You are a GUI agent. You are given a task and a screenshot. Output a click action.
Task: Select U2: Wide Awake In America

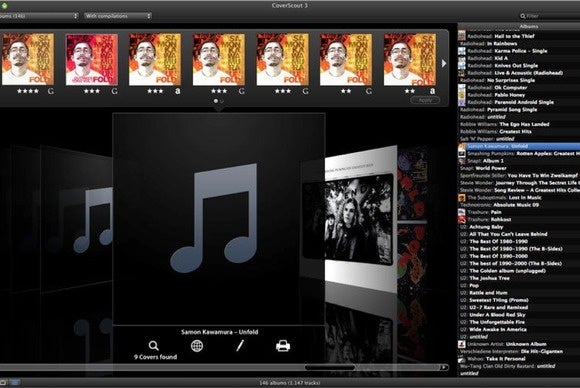tap(519, 330)
